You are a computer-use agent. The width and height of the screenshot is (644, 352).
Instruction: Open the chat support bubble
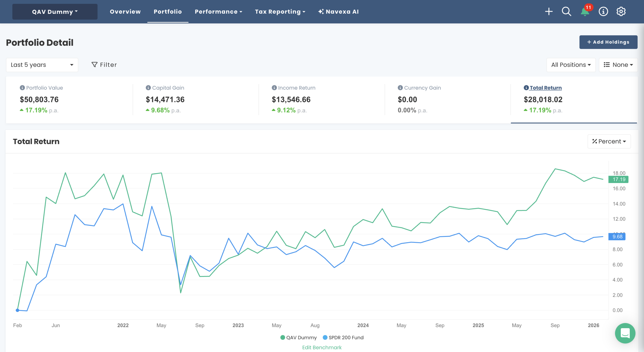coord(626,333)
